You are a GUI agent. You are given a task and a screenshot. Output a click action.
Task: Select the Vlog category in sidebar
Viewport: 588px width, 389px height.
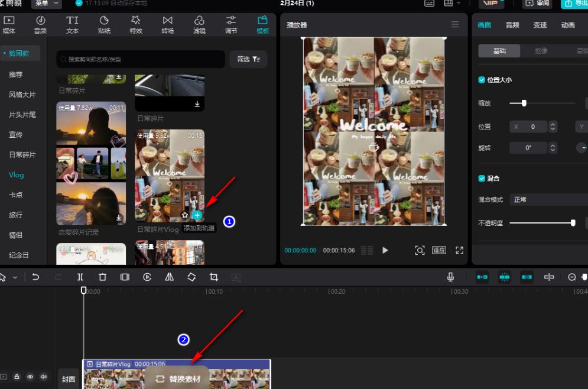click(x=17, y=175)
